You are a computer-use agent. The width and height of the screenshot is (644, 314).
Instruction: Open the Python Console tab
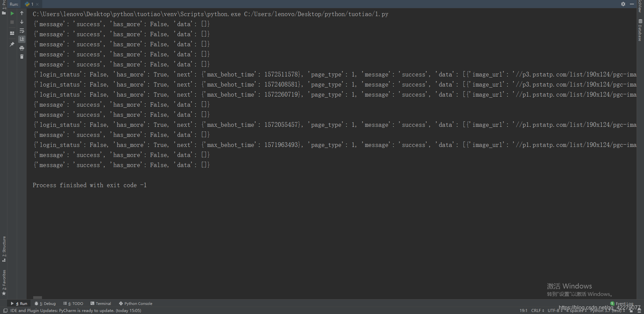[136, 304]
